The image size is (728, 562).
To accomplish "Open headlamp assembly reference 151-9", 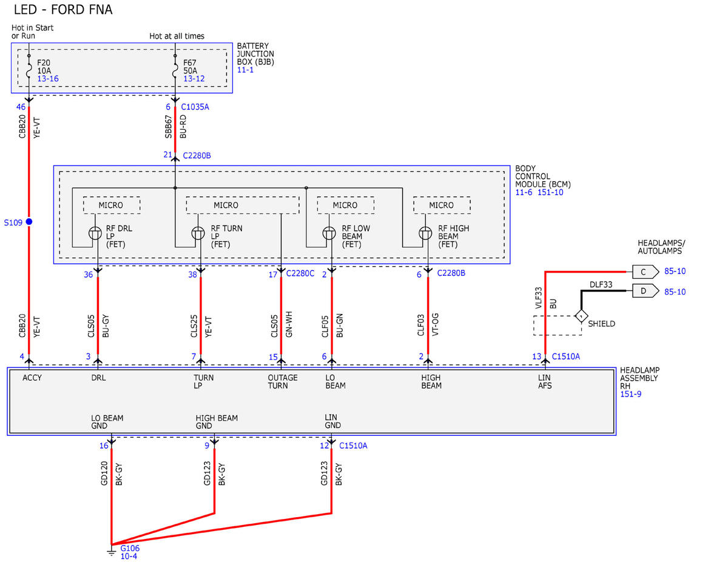I will 630,394.
